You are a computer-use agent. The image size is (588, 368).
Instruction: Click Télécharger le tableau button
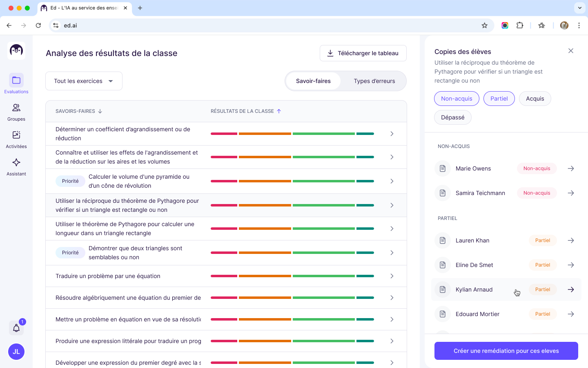tap(363, 53)
